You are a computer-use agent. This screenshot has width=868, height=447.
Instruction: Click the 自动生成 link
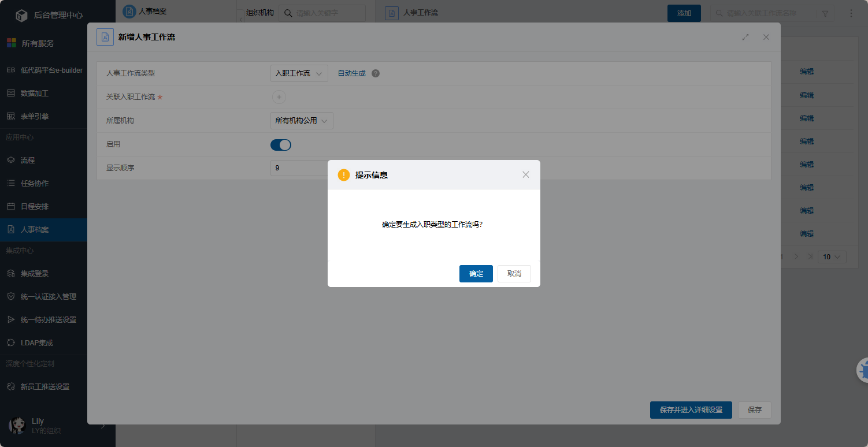coord(351,73)
